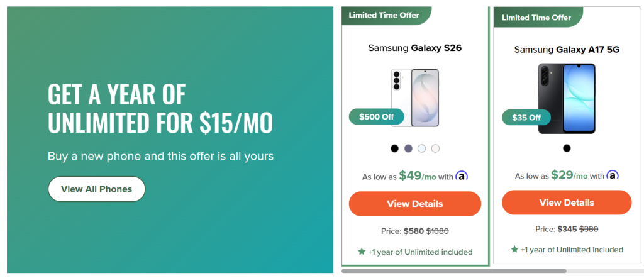Open View Details for Galaxy A17 5G
This screenshot has height=278, width=644.
[567, 203]
